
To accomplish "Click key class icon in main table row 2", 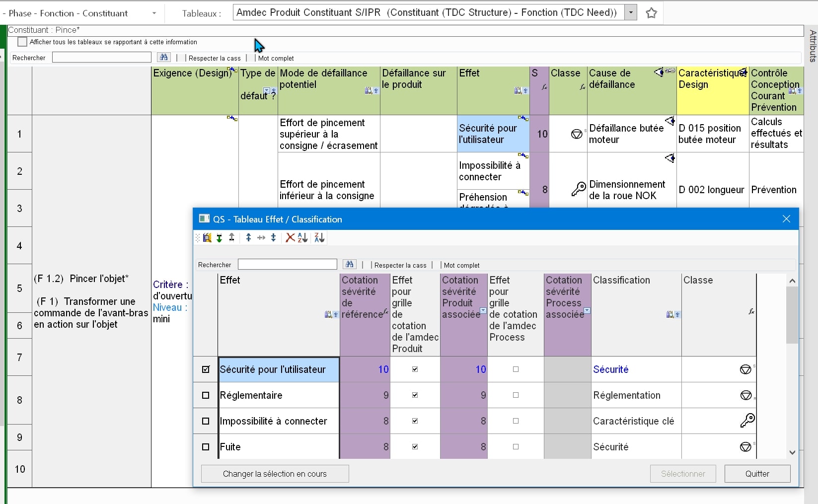I will coord(578,189).
